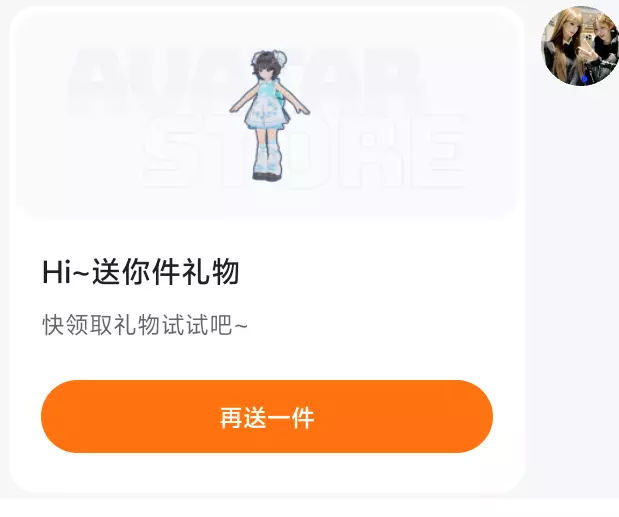The width and height of the screenshot is (619, 517).
Task: Tap the 快领取礼物试试吧~ subtitle text
Action: pyautogui.click(x=145, y=325)
